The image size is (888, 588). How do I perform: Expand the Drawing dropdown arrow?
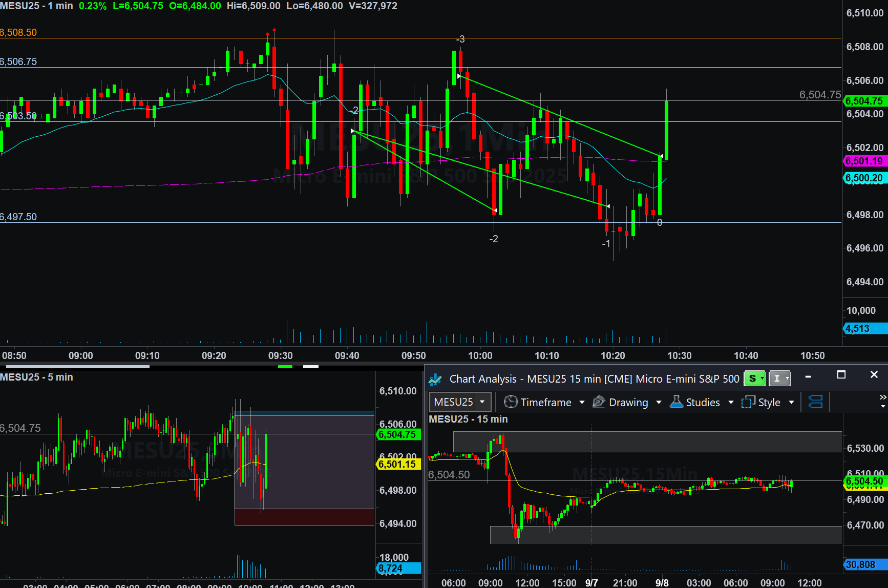click(x=659, y=403)
